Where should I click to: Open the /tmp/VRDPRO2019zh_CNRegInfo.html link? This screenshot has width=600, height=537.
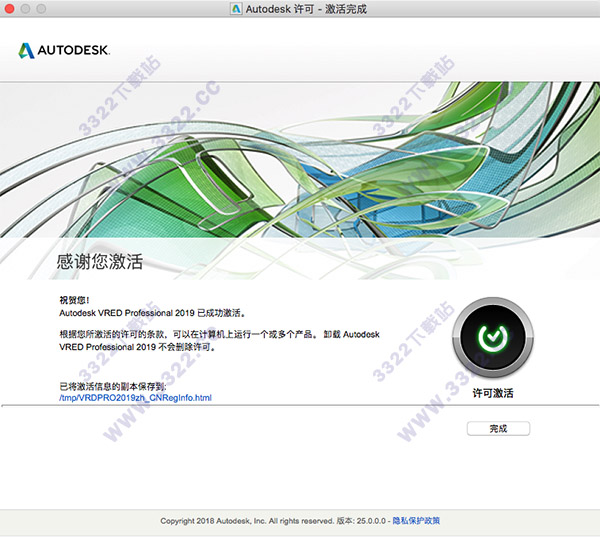click(x=135, y=398)
